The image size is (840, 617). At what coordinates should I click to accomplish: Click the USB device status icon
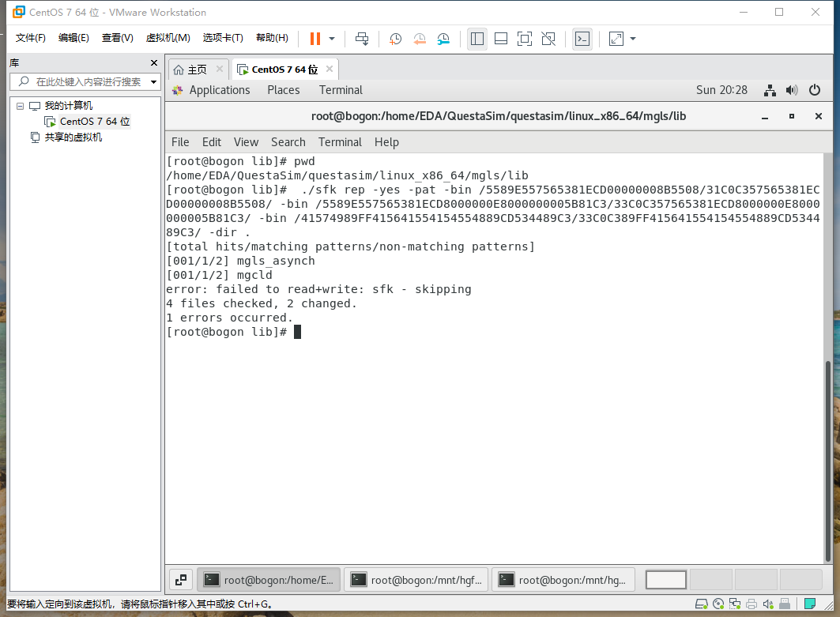[x=785, y=604]
